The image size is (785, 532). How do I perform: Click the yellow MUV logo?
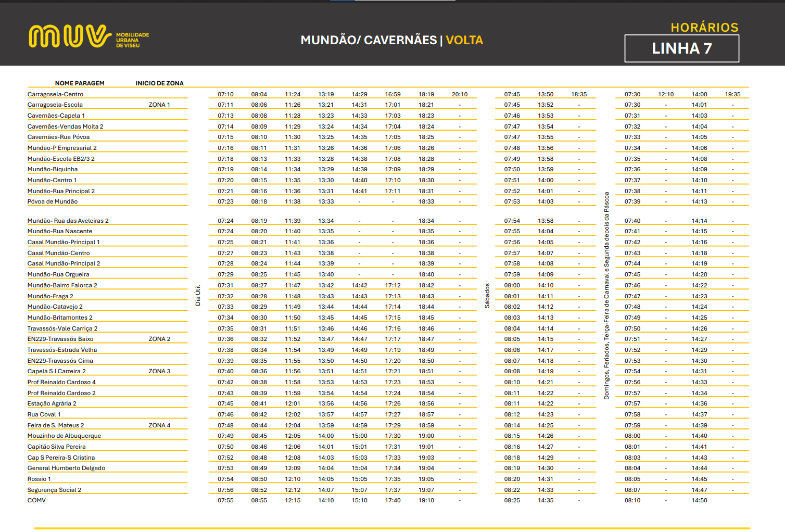click(70, 36)
